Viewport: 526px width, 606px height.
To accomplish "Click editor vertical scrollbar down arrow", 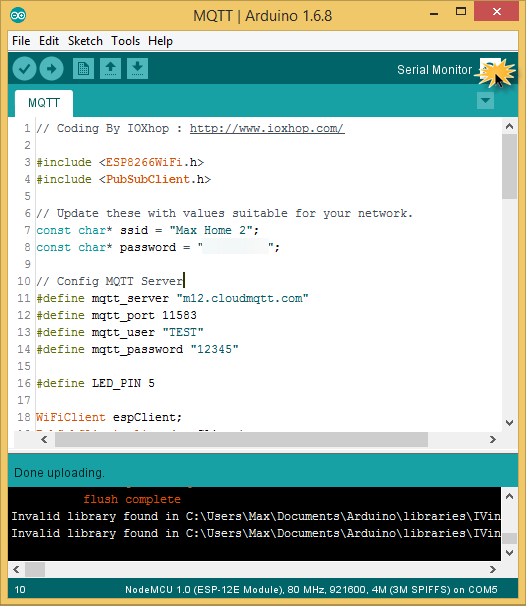I will (x=509, y=422).
